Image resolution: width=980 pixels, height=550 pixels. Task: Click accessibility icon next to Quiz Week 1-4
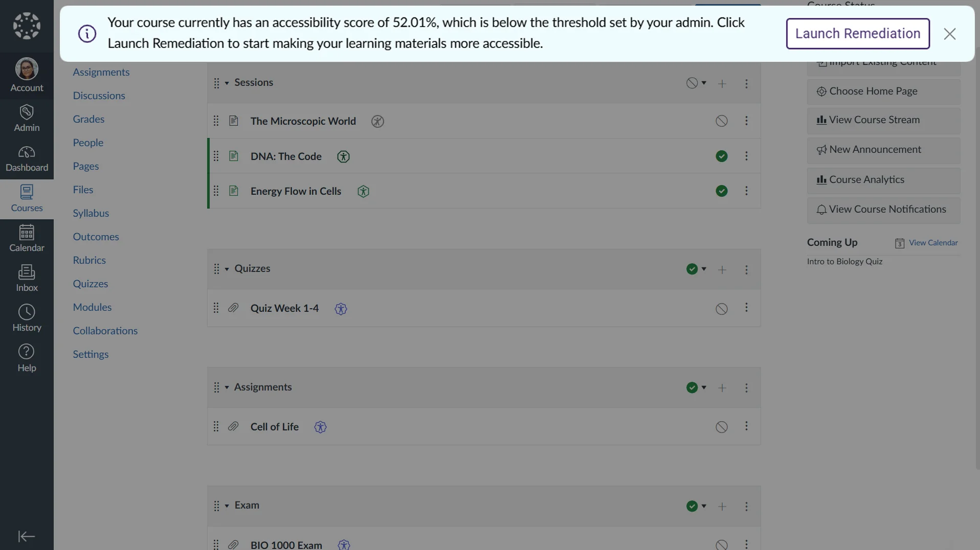click(x=341, y=309)
